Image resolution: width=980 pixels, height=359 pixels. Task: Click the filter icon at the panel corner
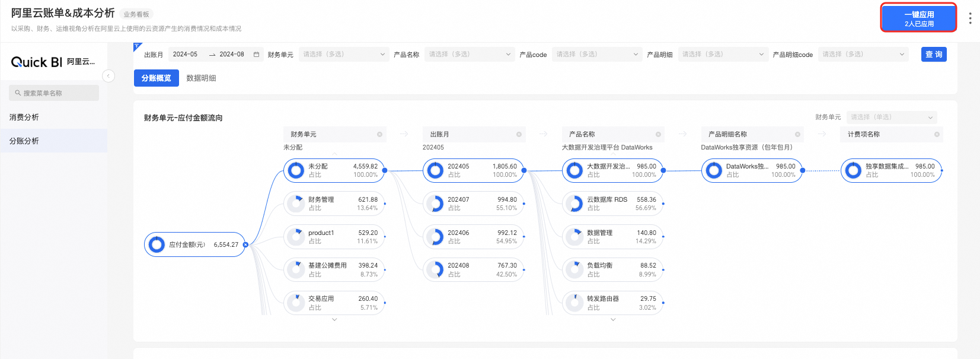click(x=138, y=46)
